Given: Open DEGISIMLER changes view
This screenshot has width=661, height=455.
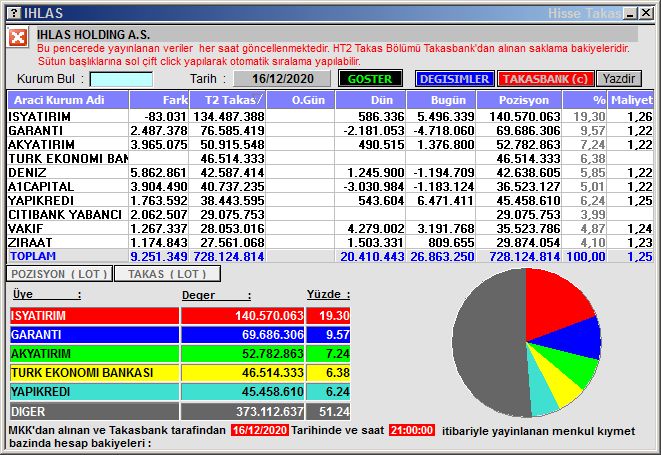Looking at the screenshot, I should point(454,79).
